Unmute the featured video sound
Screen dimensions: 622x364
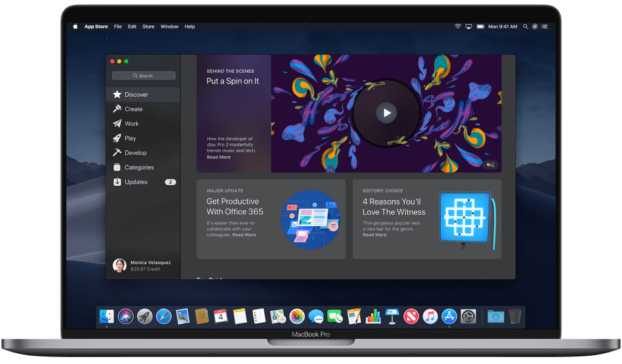pyautogui.click(x=491, y=164)
